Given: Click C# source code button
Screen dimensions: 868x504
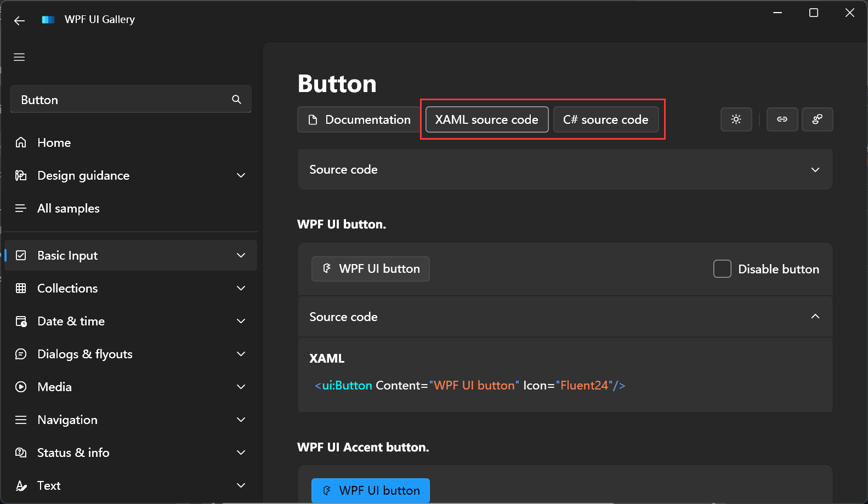Looking at the screenshot, I should 605,119.
